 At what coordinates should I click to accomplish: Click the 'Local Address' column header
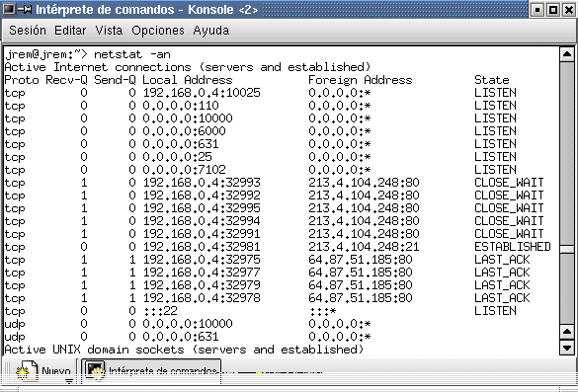click(x=188, y=80)
